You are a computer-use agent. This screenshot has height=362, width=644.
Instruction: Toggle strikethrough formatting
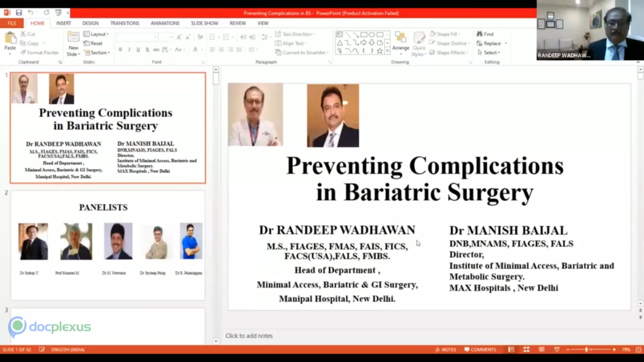point(156,50)
